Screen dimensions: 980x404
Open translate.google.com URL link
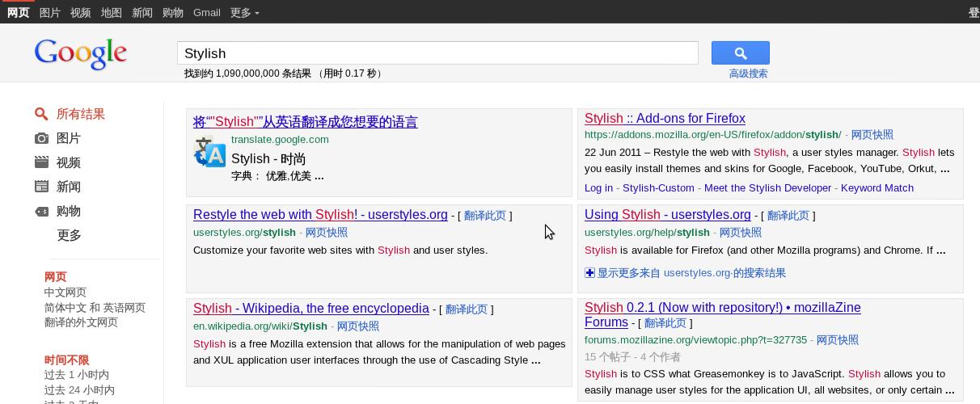(x=280, y=139)
